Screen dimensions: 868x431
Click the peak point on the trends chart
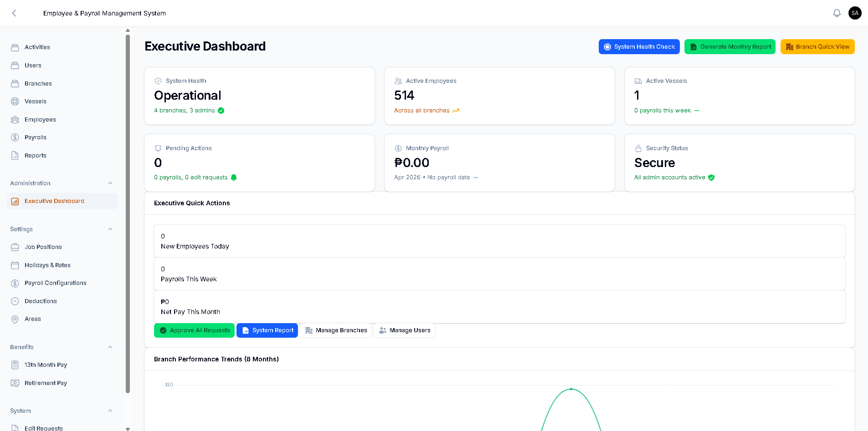coord(571,389)
